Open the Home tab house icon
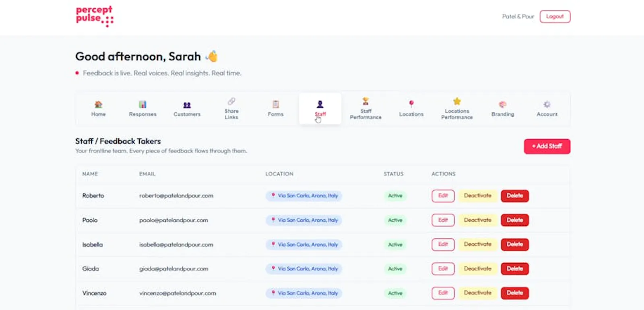This screenshot has height=310, width=644. pos(98,104)
